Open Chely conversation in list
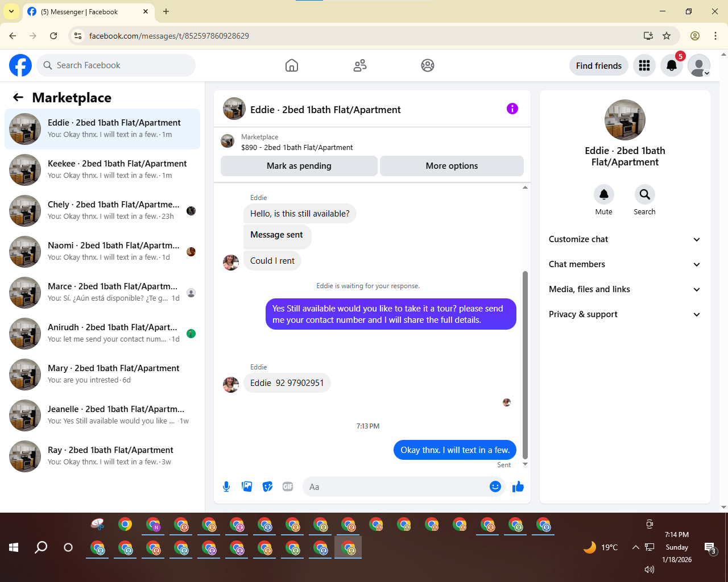 pyautogui.click(x=102, y=211)
